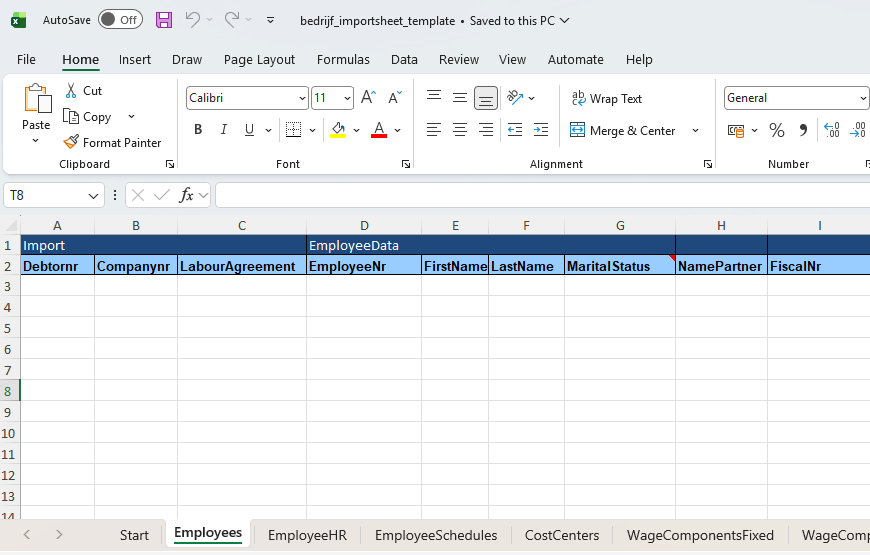
Task: Open the font name dropdown Calibri
Action: 302,98
